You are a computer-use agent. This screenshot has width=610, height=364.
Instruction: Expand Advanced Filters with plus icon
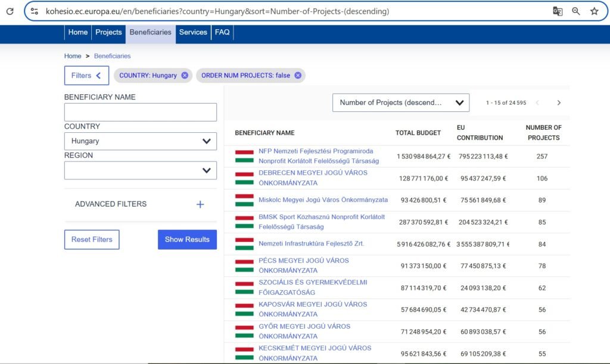click(x=200, y=204)
